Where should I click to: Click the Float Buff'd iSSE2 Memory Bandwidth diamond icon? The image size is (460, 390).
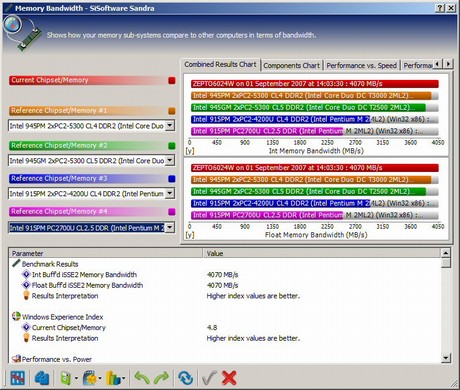(26, 285)
